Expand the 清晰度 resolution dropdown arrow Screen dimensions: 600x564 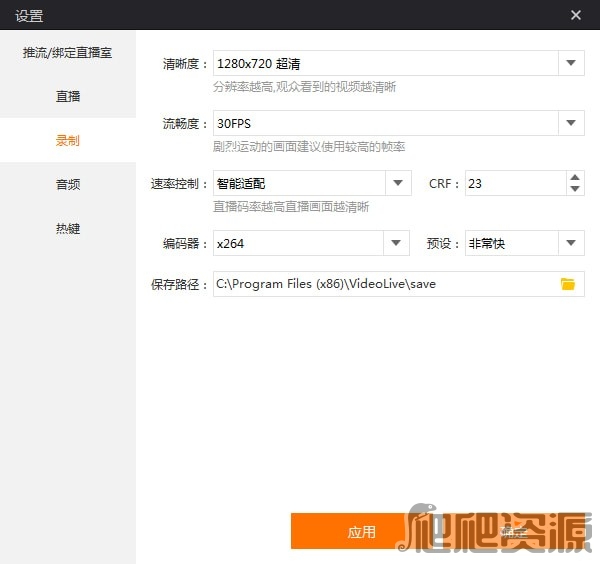[x=571, y=63]
